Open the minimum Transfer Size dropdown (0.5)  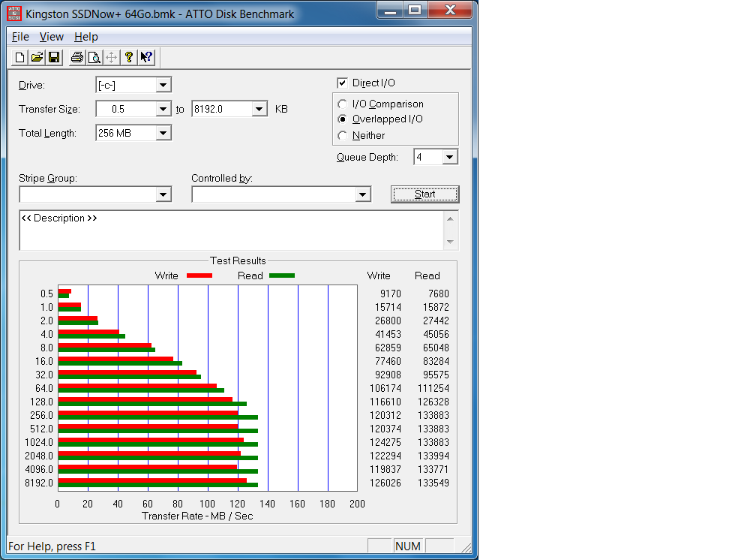(x=163, y=109)
